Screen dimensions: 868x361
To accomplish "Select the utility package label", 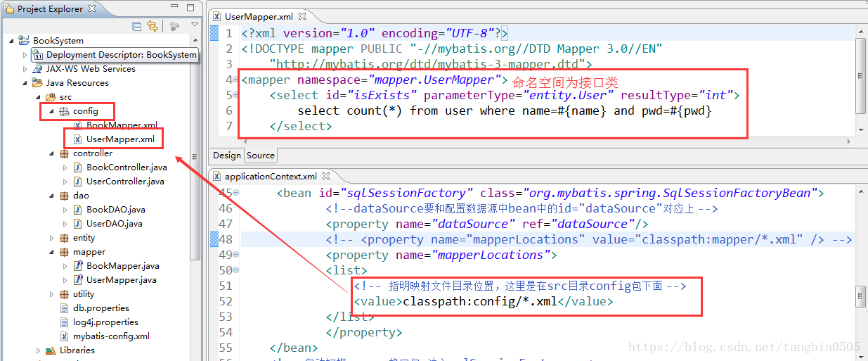I will point(84,294).
